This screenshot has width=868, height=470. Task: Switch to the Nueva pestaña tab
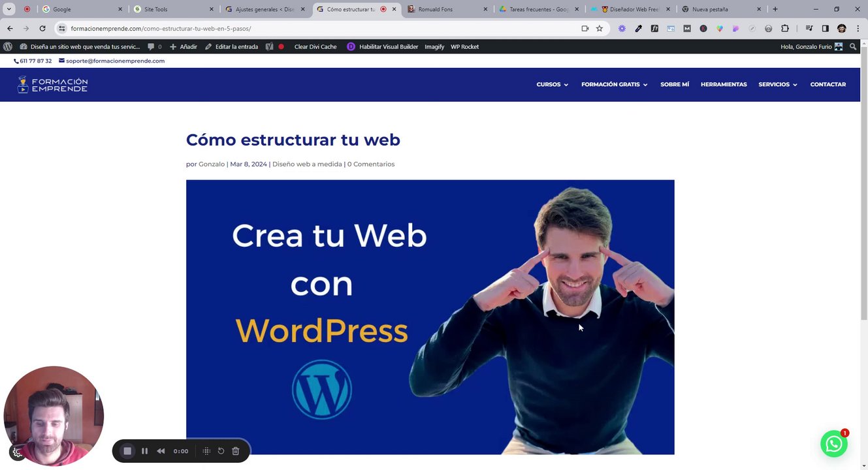tap(721, 9)
